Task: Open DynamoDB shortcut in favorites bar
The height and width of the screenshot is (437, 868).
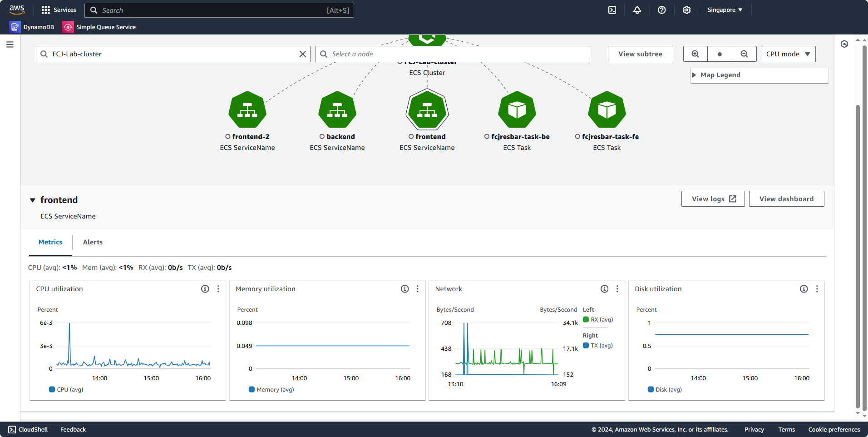Action: [32, 27]
